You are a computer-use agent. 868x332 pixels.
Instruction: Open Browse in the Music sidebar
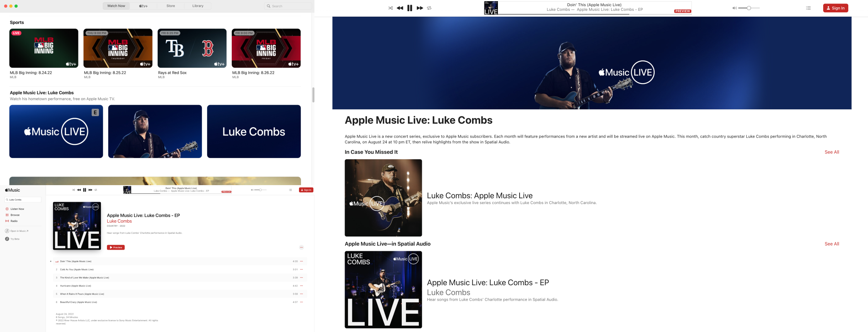[15, 215]
